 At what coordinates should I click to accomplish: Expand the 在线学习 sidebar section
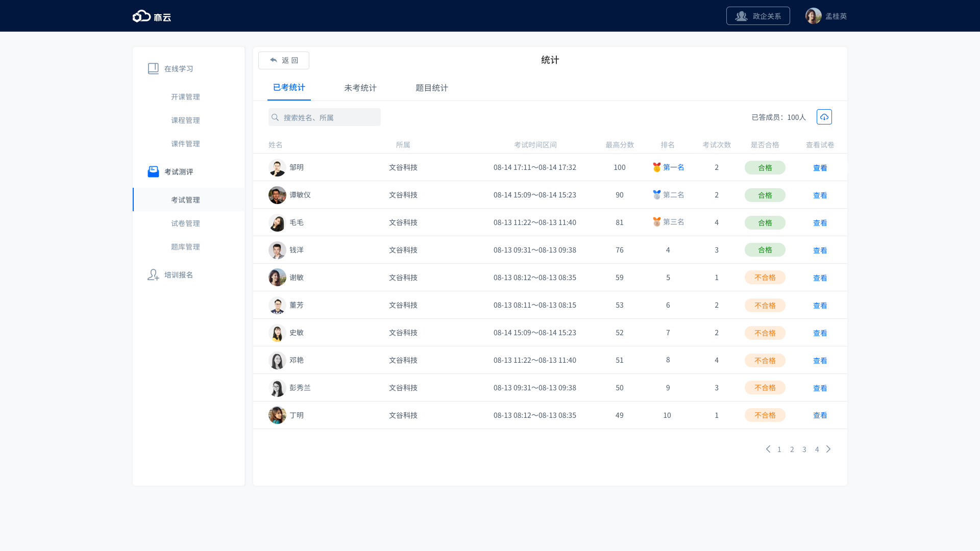pyautogui.click(x=178, y=68)
